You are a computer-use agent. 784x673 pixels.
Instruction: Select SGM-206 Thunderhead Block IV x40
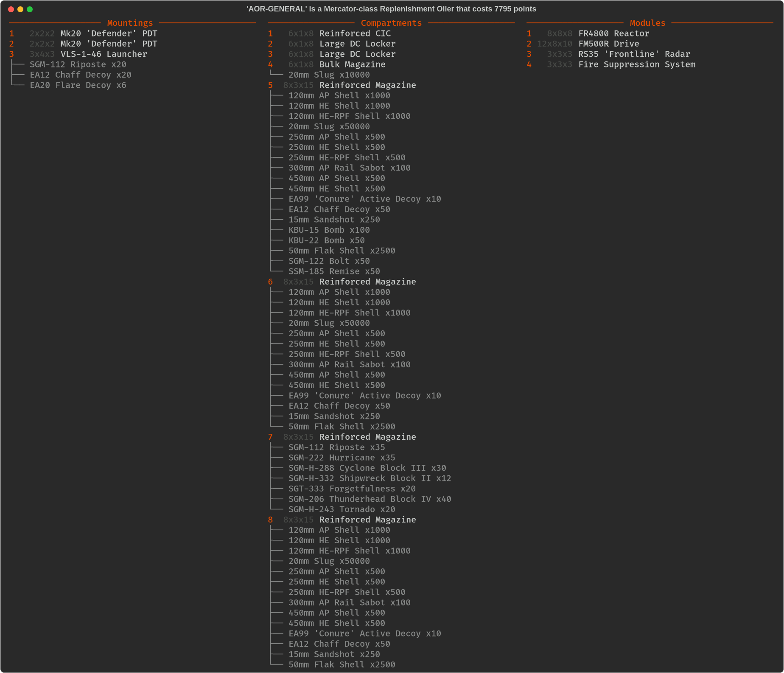pyautogui.click(x=370, y=499)
